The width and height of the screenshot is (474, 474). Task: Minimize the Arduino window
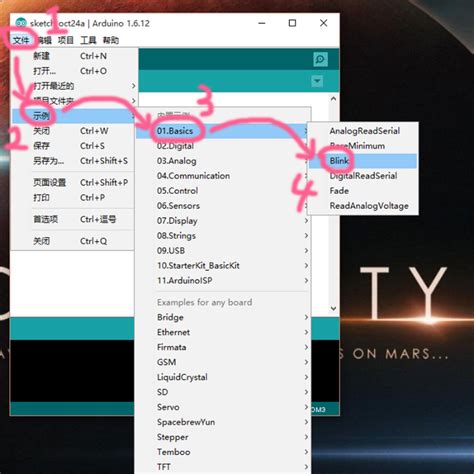pos(262,23)
